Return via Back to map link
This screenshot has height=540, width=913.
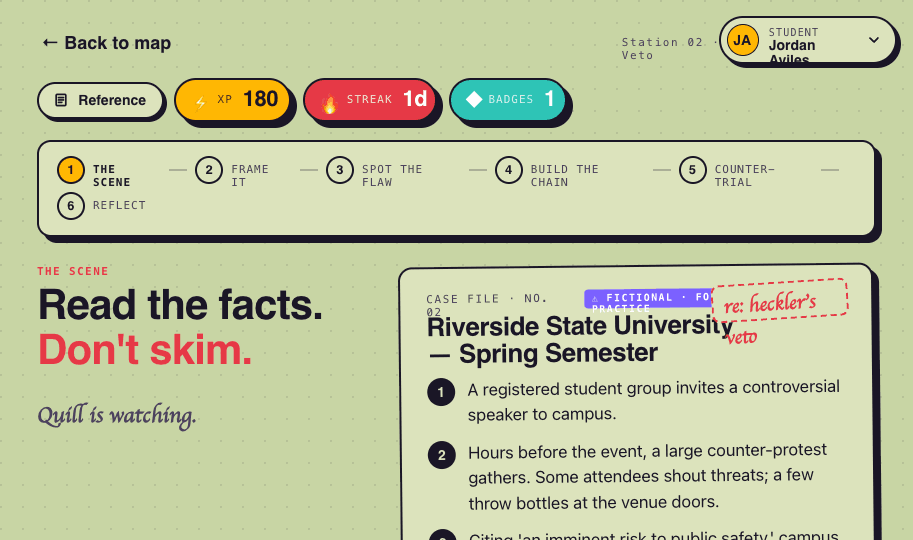tap(107, 43)
